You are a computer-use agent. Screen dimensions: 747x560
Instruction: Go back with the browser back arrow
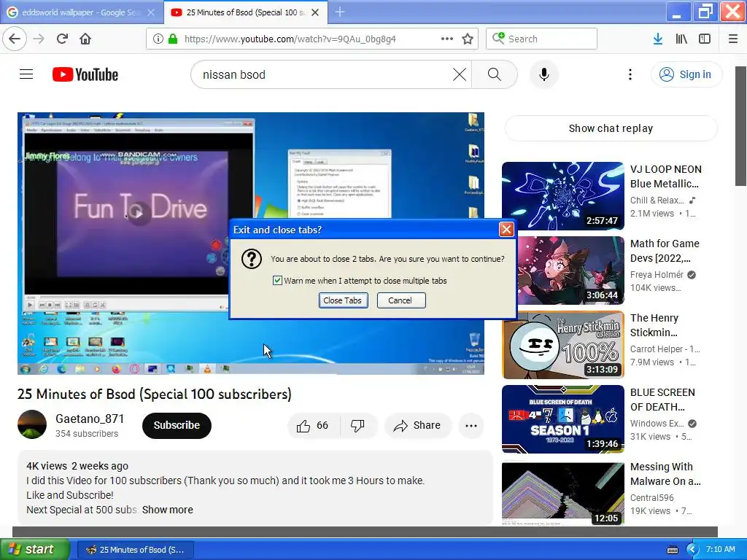point(15,39)
